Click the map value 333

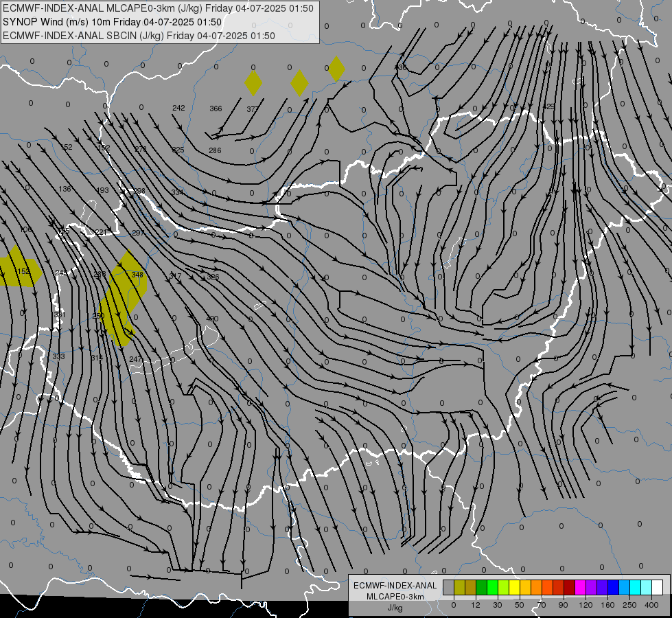[x=59, y=356]
